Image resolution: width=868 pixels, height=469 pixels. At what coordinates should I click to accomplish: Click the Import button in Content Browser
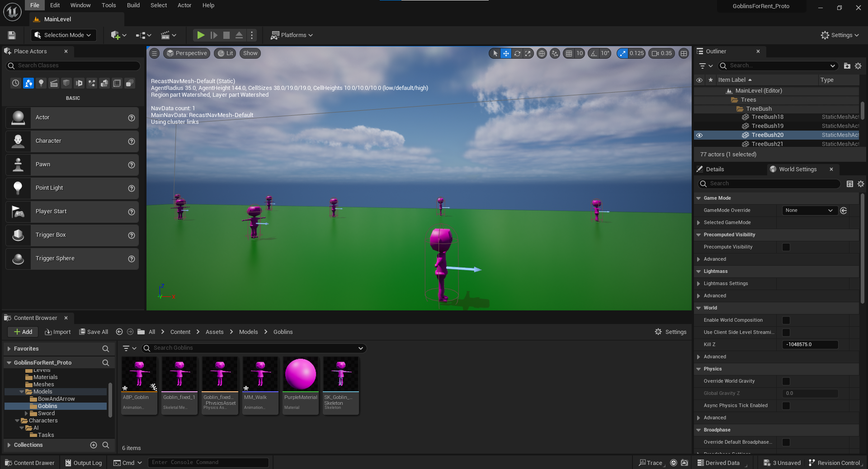pos(58,332)
